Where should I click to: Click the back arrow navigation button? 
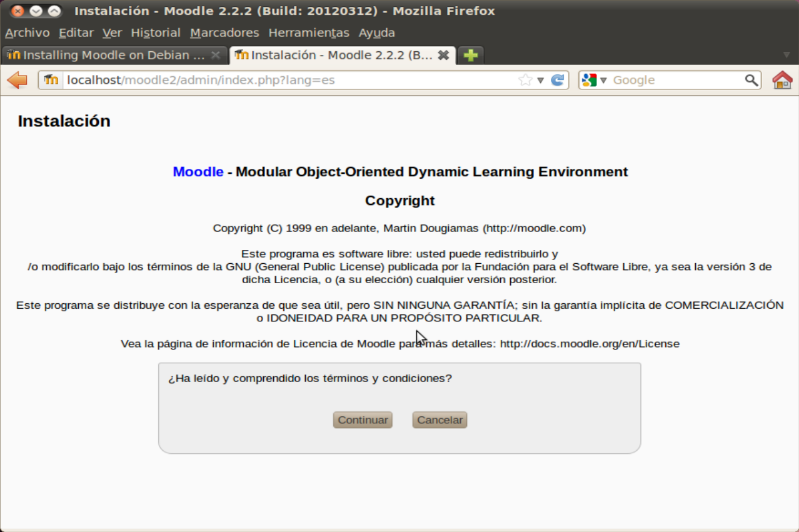[17, 80]
